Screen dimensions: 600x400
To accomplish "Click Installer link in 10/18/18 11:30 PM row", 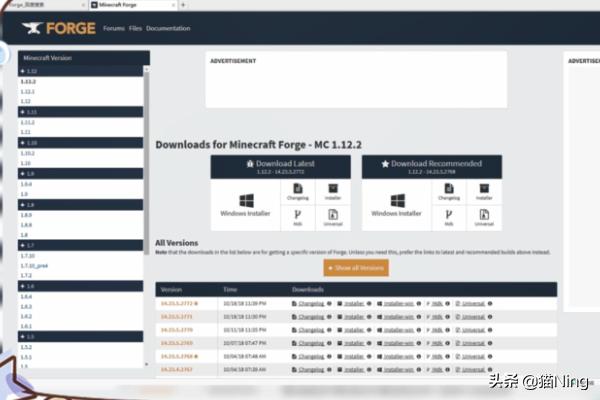I will click(354, 317).
